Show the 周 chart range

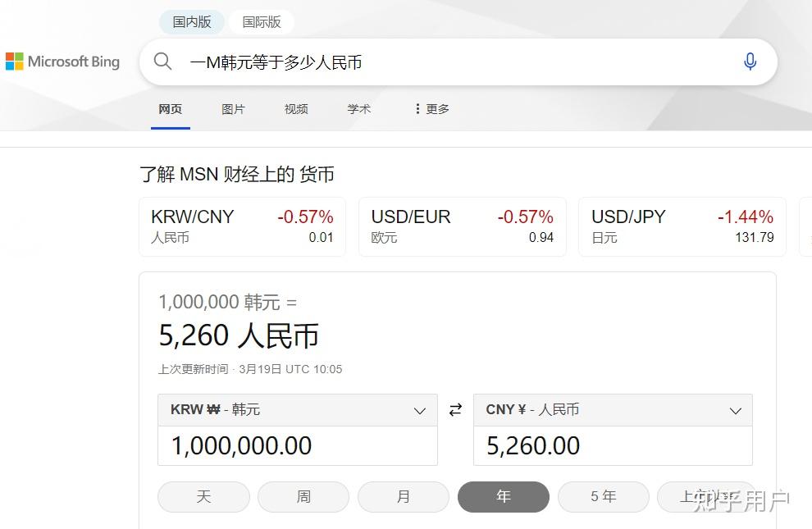[x=303, y=497]
